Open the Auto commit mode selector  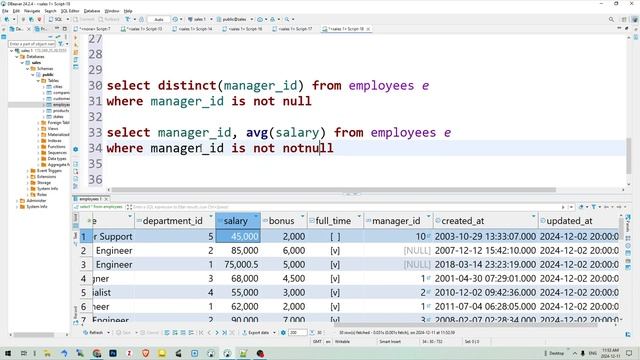(159, 19)
